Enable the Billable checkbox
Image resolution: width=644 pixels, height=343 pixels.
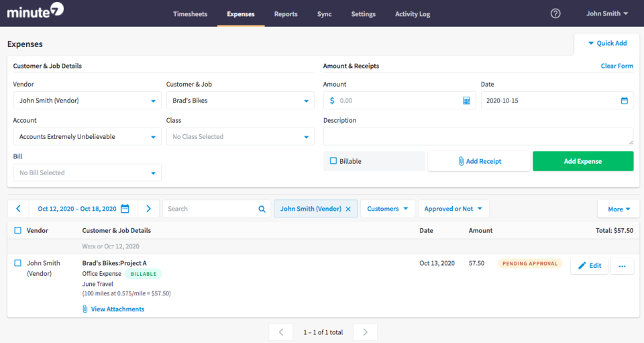[x=333, y=161]
